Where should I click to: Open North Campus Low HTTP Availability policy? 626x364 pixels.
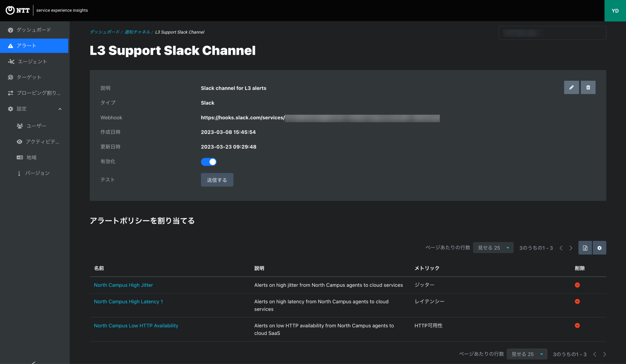(x=136, y=326)
